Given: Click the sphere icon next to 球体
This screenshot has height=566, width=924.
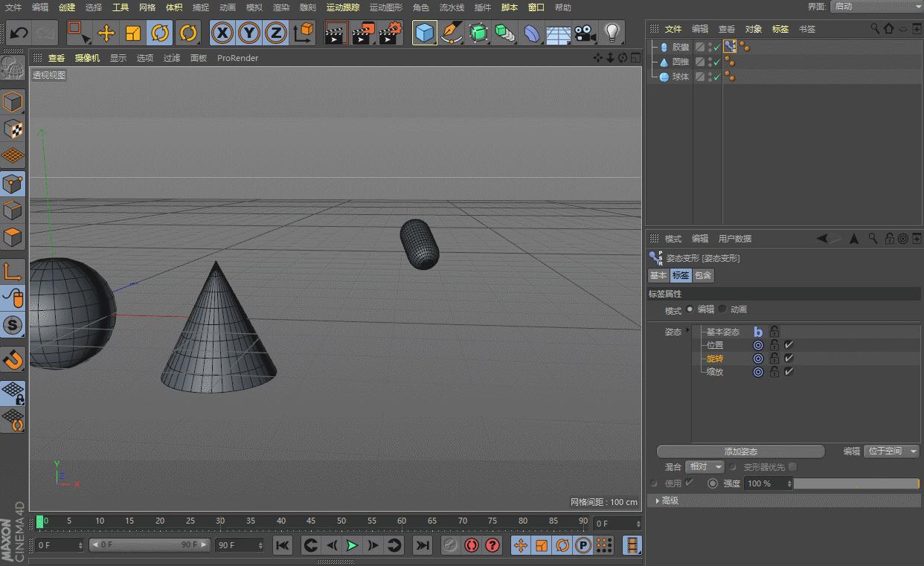Looking at the screenshot, I should (664, 76).
